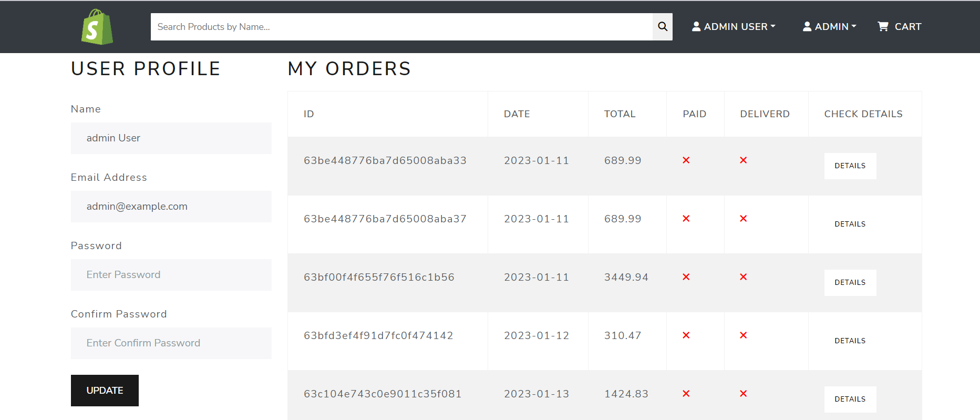The image size is (980, 420).
Task: Click the shopping cart icon
Action: point(883,26)
